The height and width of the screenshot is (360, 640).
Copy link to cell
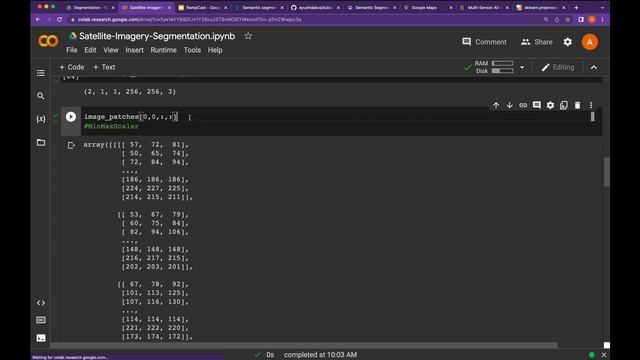[523, 105]
